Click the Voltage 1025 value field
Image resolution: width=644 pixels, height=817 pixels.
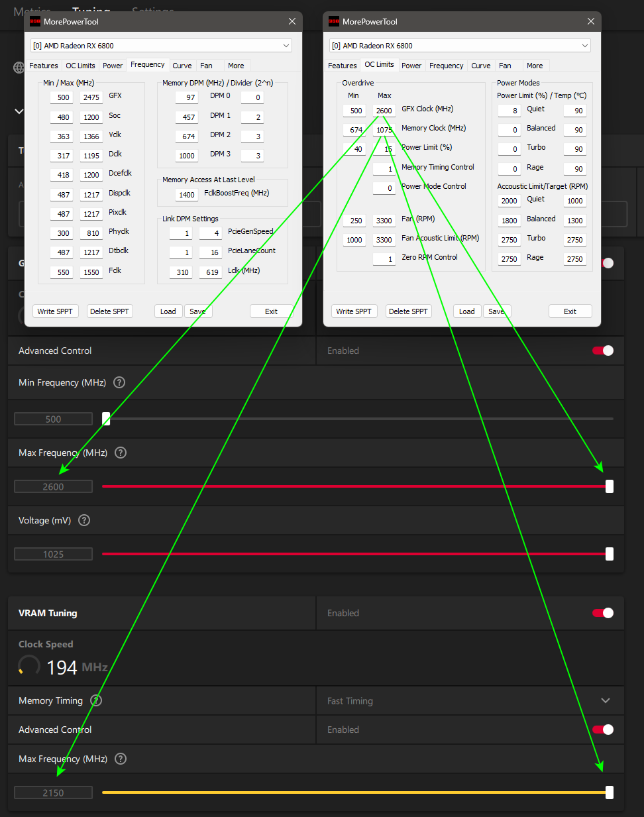pos(54,554)
